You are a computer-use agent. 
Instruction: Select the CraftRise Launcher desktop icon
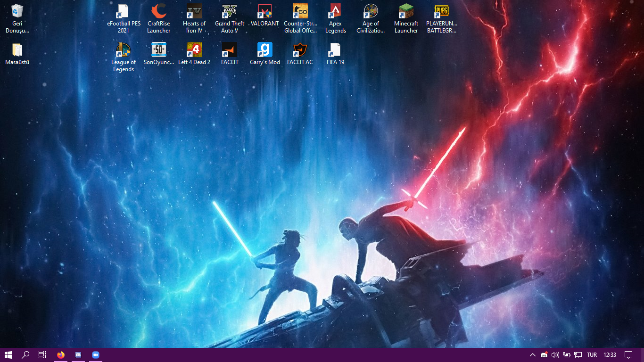pos(159,19)
